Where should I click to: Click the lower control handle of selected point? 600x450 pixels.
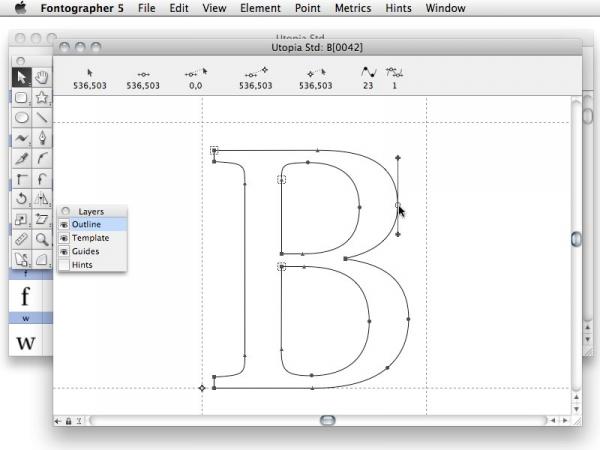pyautogui.click(x=398, y=234)
